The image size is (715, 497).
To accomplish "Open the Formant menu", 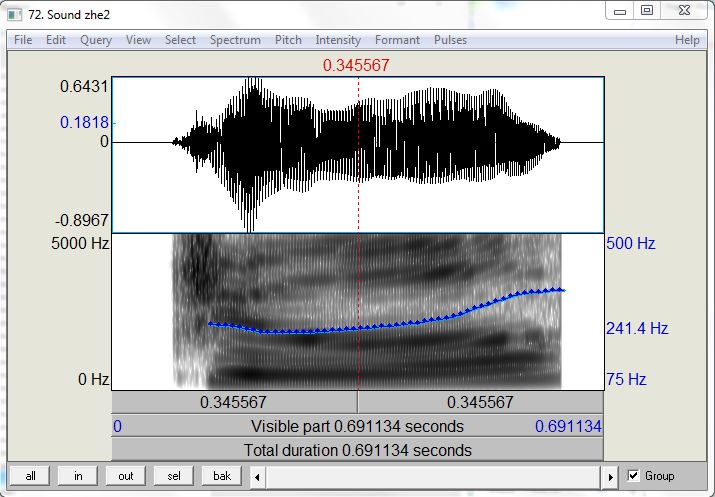I will coord(397,40).
